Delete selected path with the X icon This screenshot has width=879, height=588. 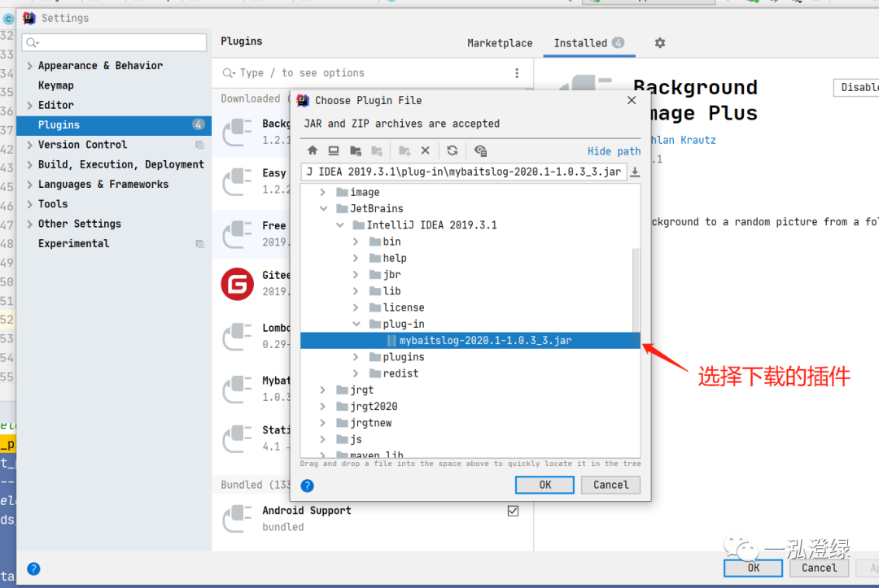[426, 150]
